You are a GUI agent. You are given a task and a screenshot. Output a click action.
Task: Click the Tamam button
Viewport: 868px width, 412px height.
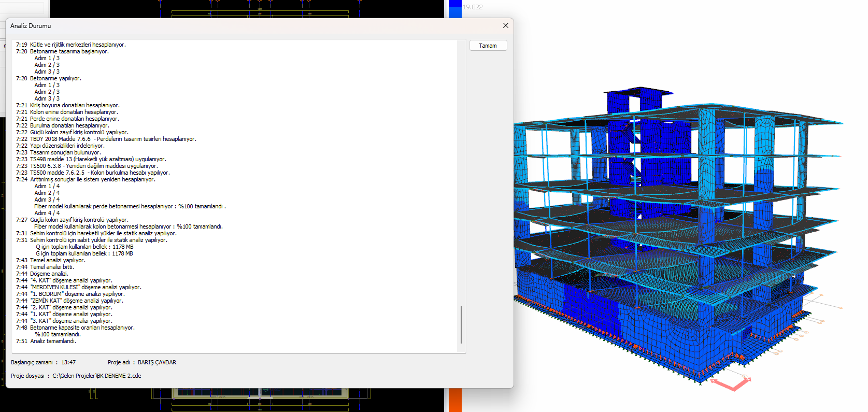pyautogui.click(x=488, y=46)
